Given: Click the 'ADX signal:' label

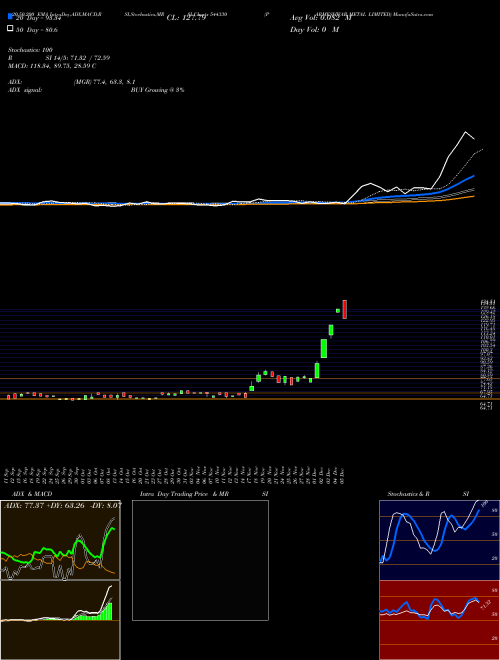Looking at the screenshot, I should [x=25, y=90].
